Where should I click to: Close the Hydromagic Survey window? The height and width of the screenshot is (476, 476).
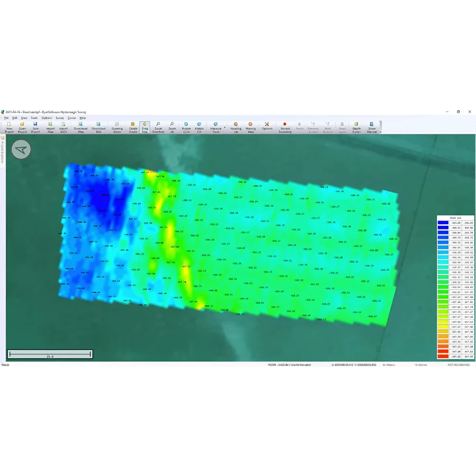tap(470, 112)
